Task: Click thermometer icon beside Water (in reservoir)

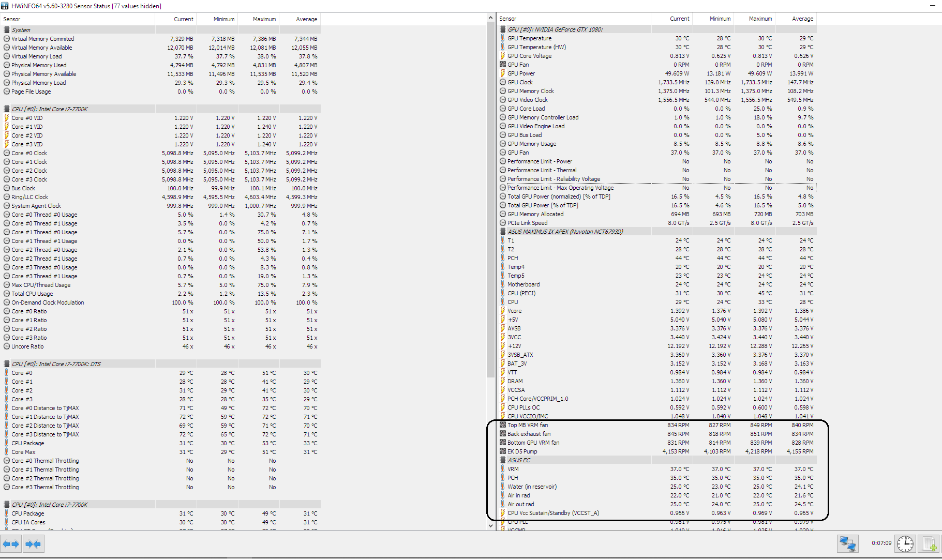Action: point(502,487)
